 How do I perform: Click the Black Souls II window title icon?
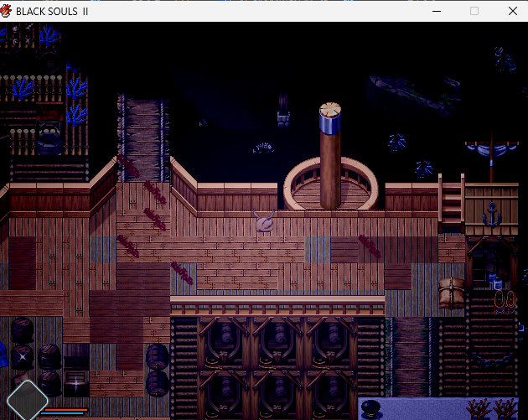6,11
